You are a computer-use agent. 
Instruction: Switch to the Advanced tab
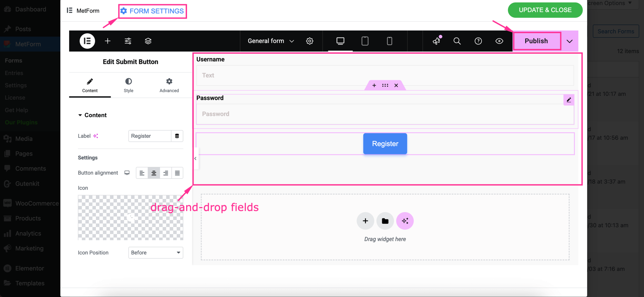pos(169,85)
